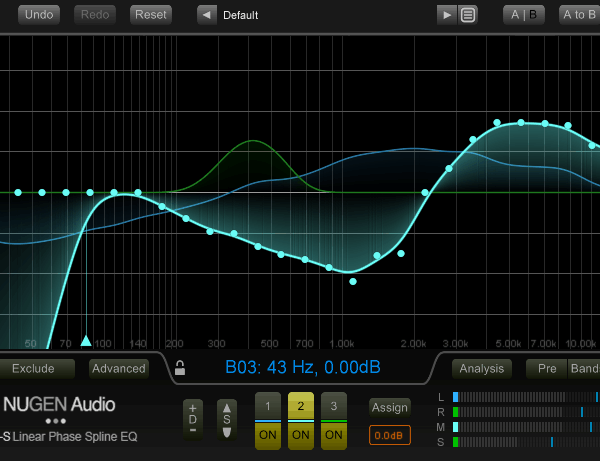Select EQ curve 3 button

333,406
